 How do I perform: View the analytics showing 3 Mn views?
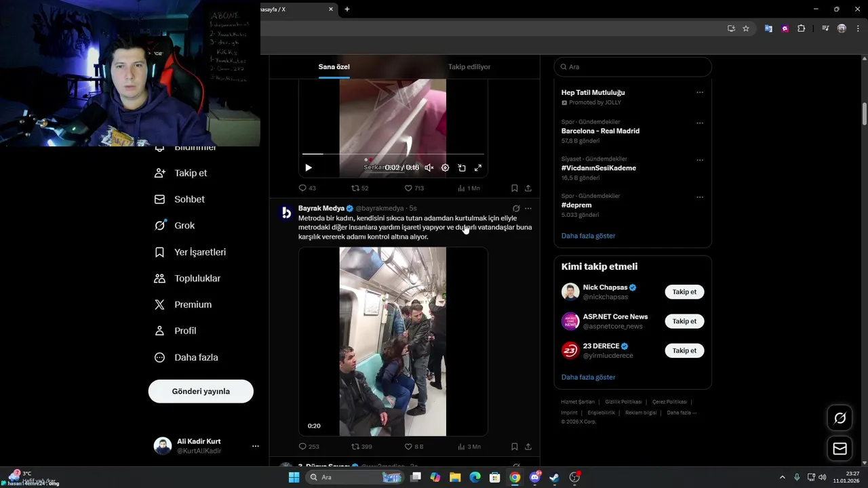pyautogui.click(x=469, y=447)
